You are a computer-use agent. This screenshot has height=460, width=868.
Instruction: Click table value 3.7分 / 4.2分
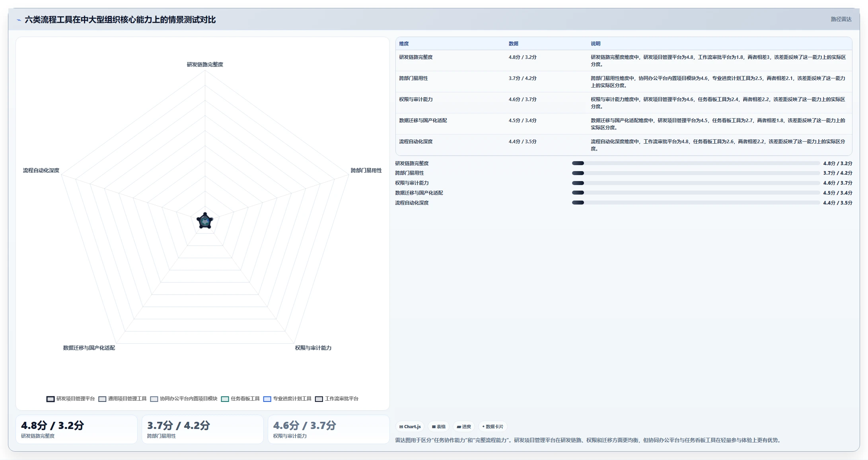(x=522, y=78)
